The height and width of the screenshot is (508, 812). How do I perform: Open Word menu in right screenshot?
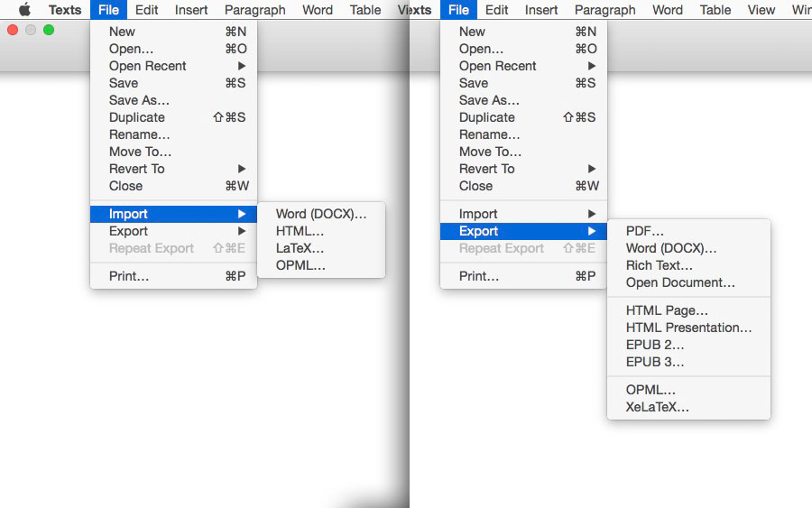[x=668, y=10]
